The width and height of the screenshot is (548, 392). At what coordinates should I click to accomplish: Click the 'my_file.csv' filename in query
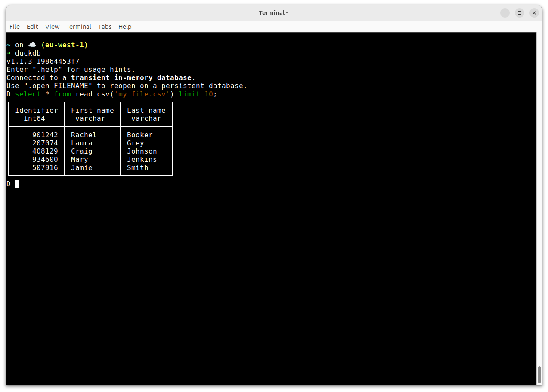(x=142, y=94)
